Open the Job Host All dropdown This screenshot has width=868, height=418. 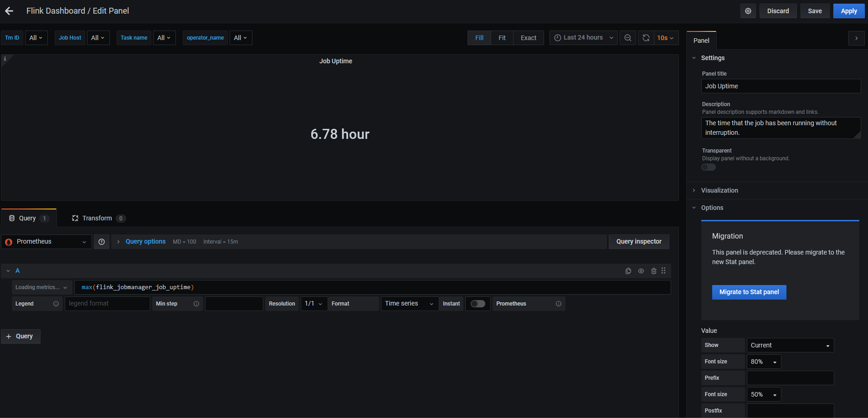[98, 38]
